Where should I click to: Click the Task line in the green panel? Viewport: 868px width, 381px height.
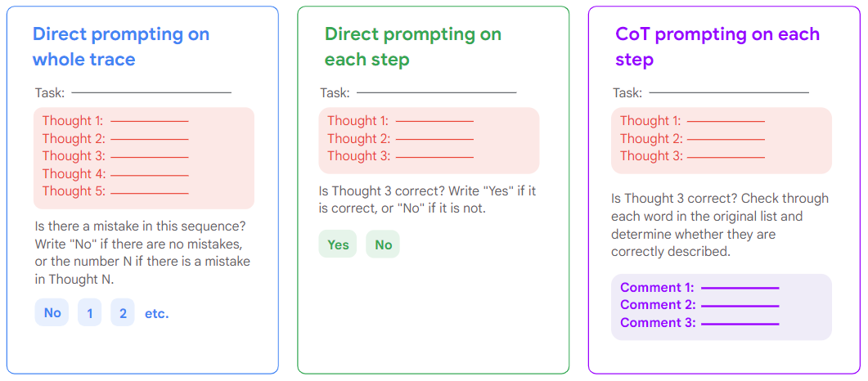click(x=417, y=93)
